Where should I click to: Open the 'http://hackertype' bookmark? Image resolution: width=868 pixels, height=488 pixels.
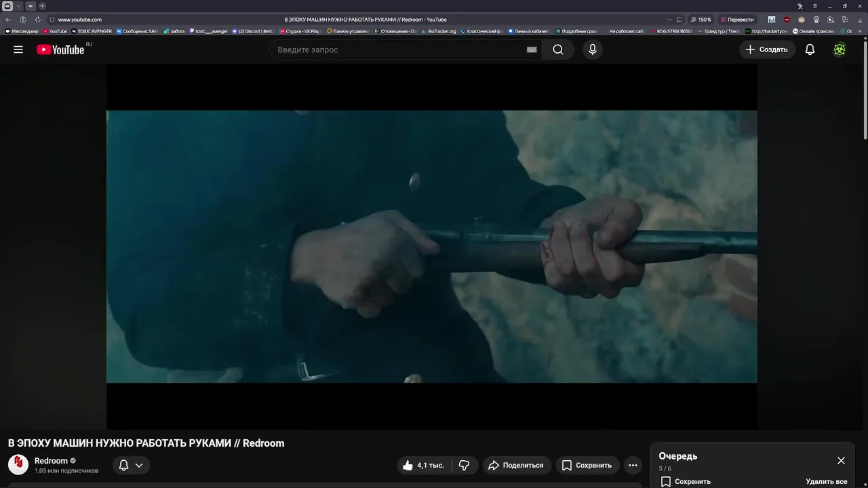click(766, 31)
